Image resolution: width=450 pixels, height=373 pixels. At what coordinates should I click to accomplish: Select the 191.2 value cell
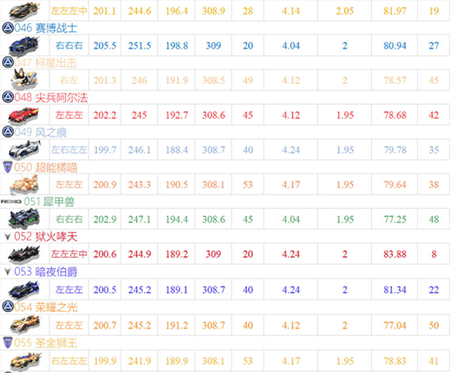[x=177, y=325]
